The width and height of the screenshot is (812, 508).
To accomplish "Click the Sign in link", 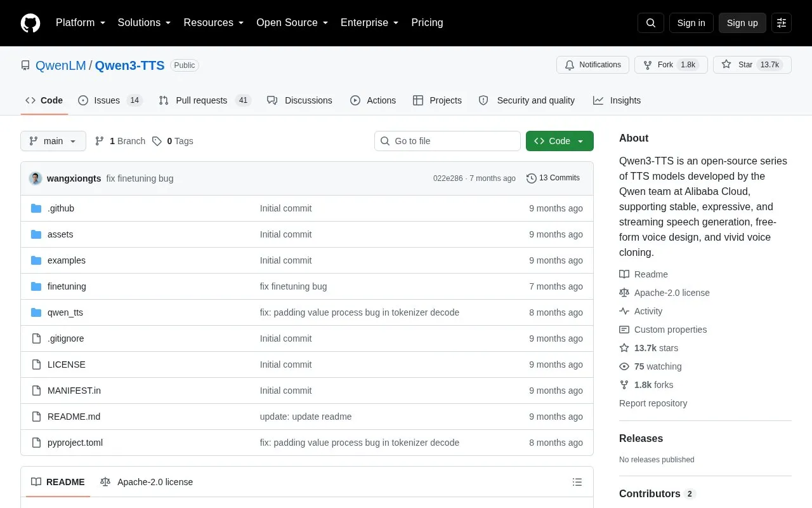I will click(691, 23).
